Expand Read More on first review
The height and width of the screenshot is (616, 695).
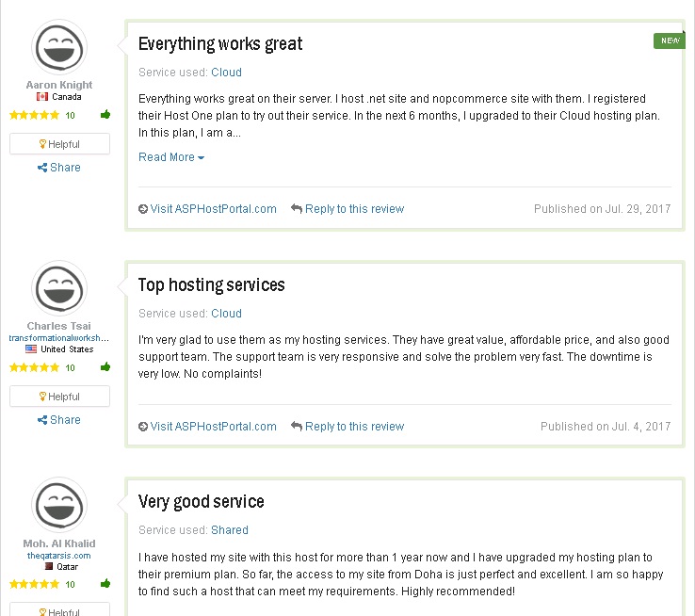[171, 157]
